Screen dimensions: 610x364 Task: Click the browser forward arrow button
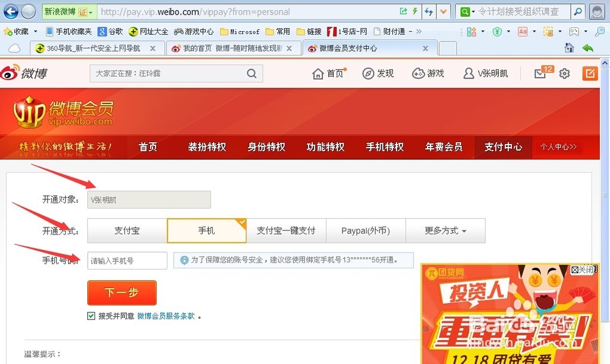(29, 12)
